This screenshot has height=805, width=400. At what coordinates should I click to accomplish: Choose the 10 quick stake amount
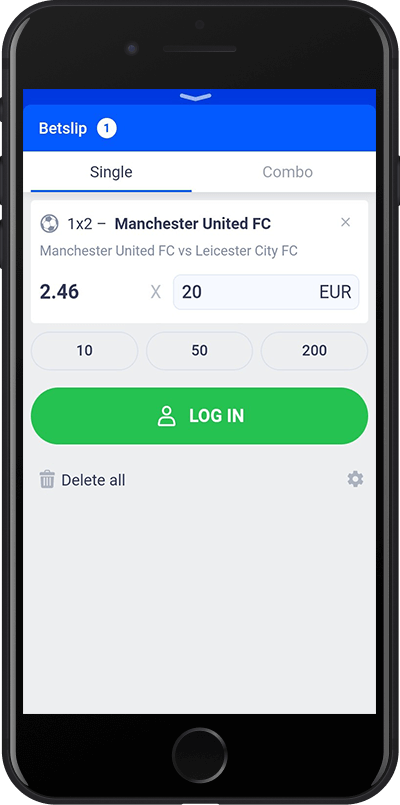click(x=85, y=351)
